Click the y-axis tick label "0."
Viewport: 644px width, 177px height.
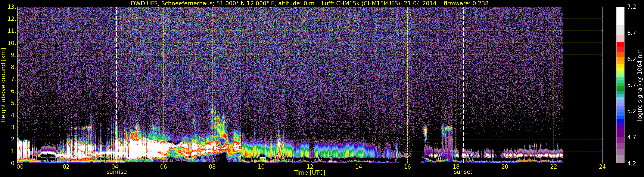[13, 163]
